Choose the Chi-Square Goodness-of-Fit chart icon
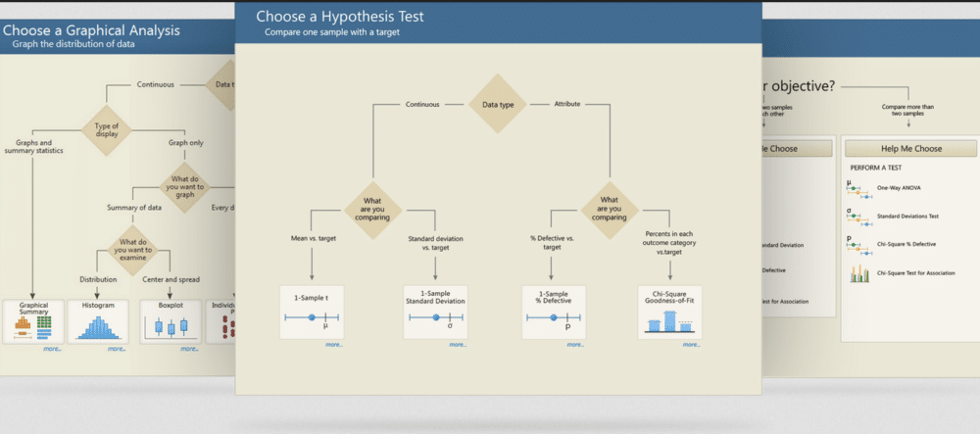 670,319
